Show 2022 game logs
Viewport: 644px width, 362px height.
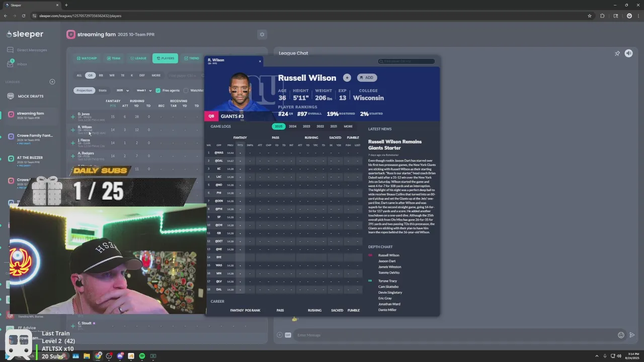tap(320, 126)
